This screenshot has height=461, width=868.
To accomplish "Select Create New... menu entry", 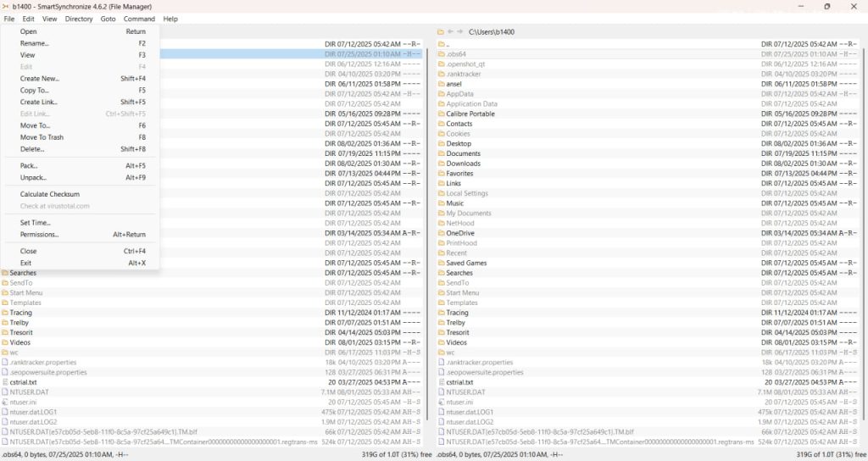I will (x=80, y=79).
